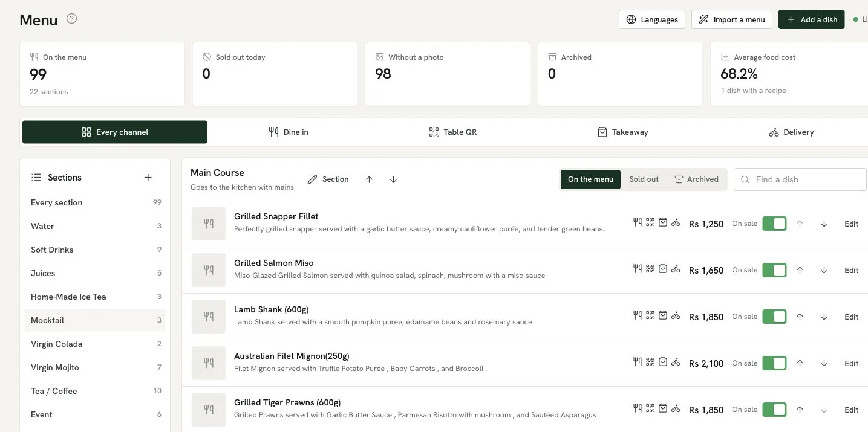Edit the Grilled Salmon Miso dish
868x432 pixels.
[851, 271]
